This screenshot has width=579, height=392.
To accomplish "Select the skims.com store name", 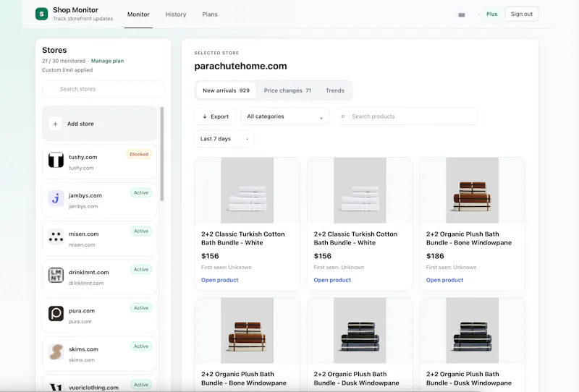I will tap(83, 349).
